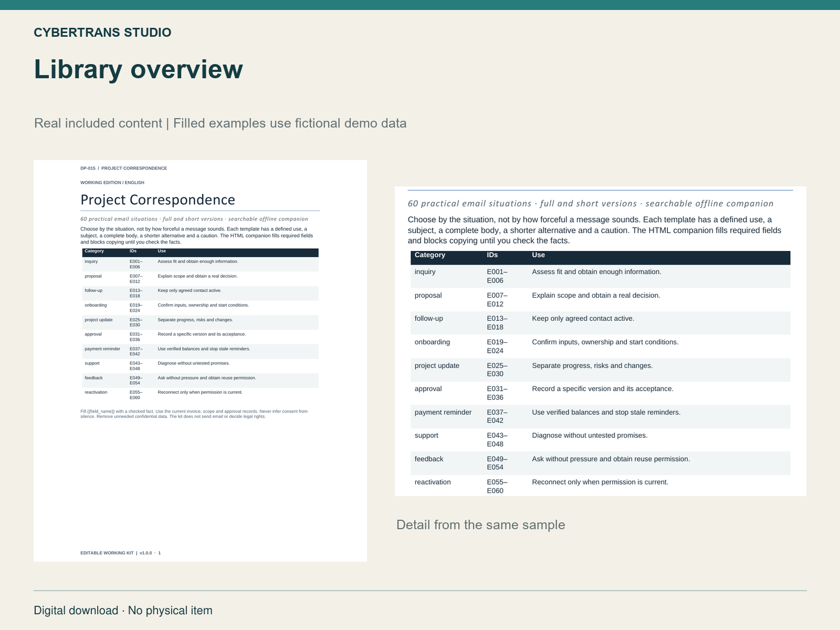Click 'Diagnose without untested promises.' in detail table
The height and width of the screenshot is (630, 840).
click(590, 436)
